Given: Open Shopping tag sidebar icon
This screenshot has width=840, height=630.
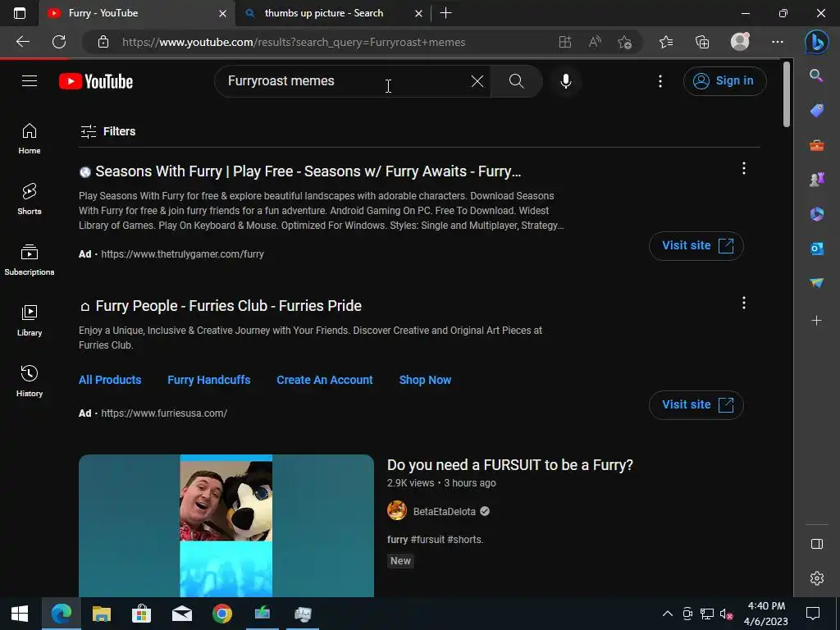Looking at the screenshot, I should point(816,111).
